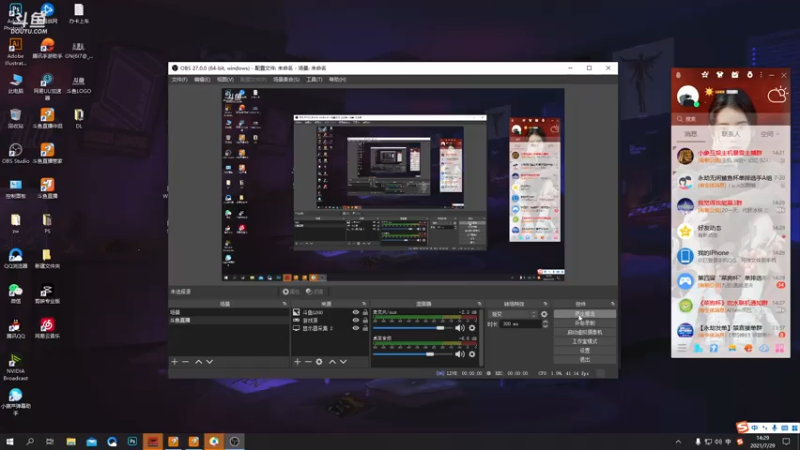Open OBS Studio desktop shortcut
Viewport: 800px width, 450px height.
click(x=15, y=153)
